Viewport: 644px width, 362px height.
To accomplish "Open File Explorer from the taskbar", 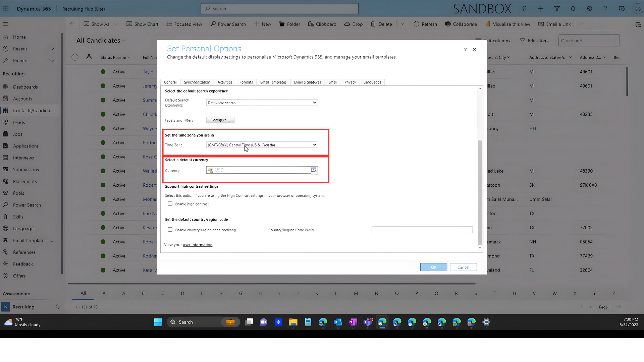I will click(x=293, y=322).
